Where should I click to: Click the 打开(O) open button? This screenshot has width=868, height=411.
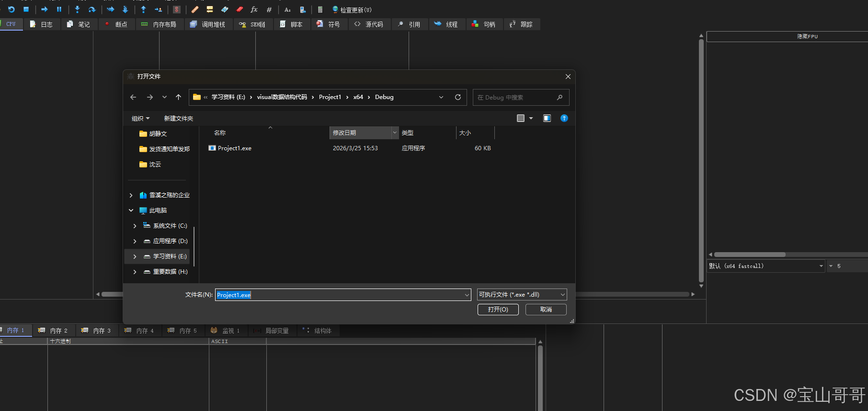498,310
